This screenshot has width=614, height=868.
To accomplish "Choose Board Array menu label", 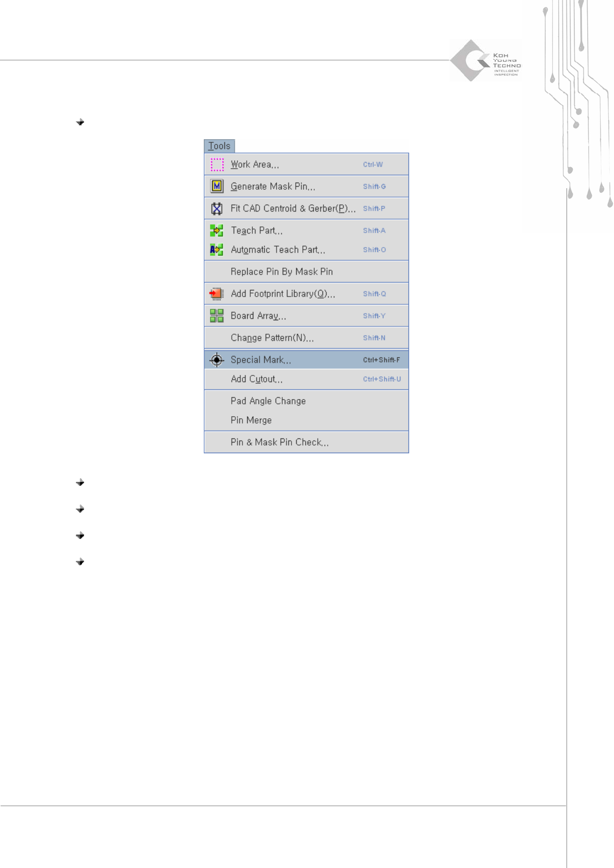I will pos(258,316).
